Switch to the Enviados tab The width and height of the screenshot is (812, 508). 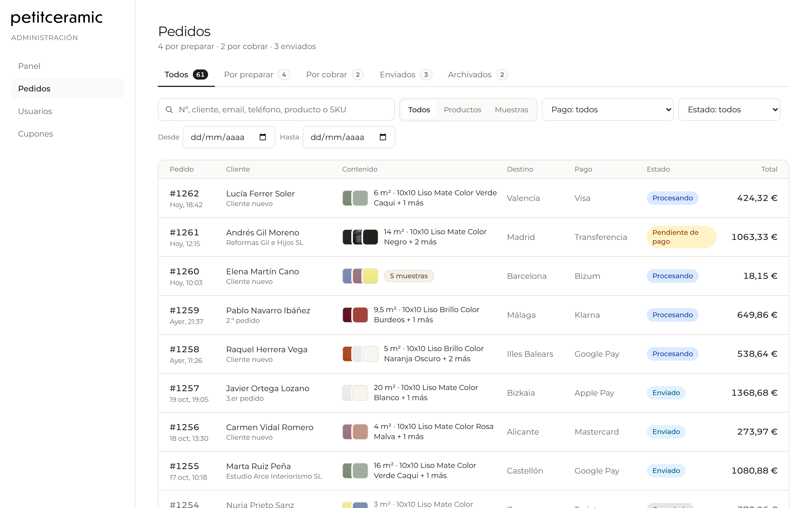coord(406,75)
